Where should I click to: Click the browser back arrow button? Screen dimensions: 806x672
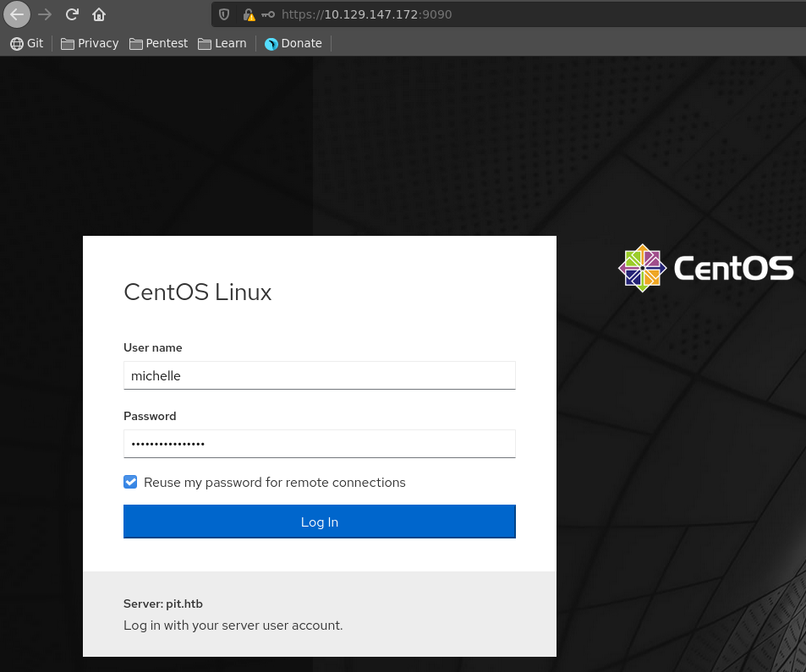(x=18, y=14)
